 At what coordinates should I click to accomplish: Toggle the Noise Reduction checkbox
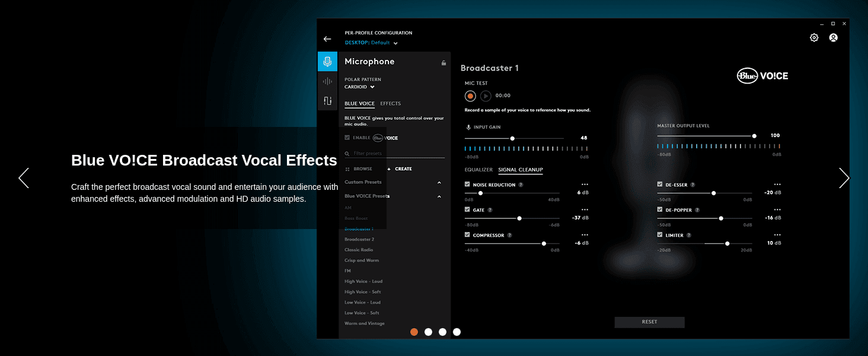click(x=468, y=185)
